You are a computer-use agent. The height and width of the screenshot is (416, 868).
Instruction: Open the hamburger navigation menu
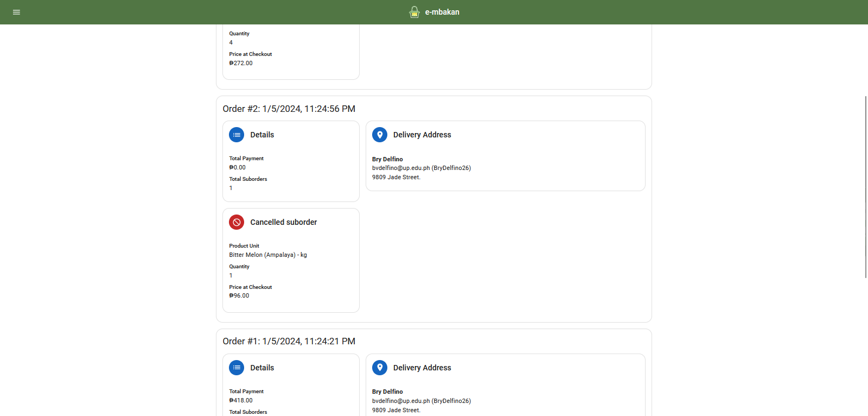tap(16, 12)
